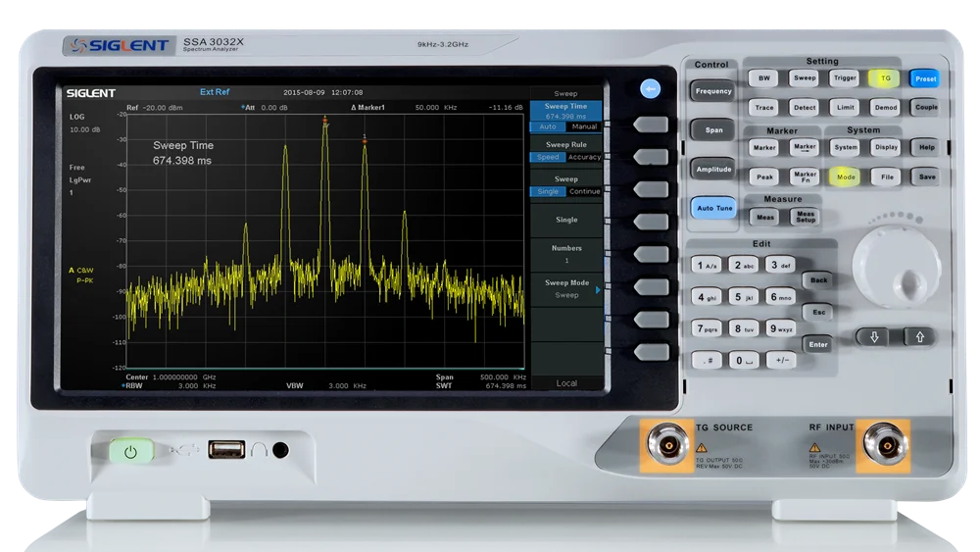
Task: Click the softkey beside Sweep Time
Action: (652, 125)
